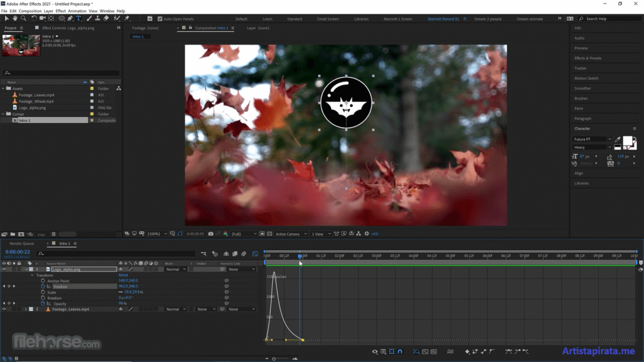Select the Type tool
Viewport: 644px width, 362px height.
pos(78,18)
